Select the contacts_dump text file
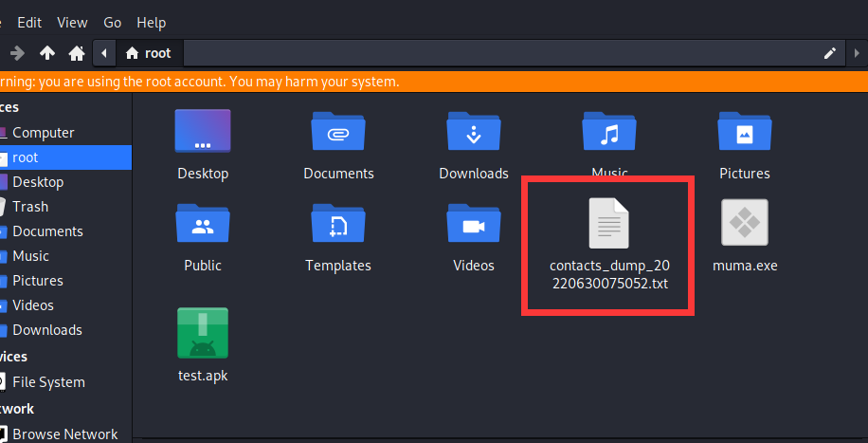Image resolution: width=868 pixels, height=443 pixels. click(x=608, y=224)
